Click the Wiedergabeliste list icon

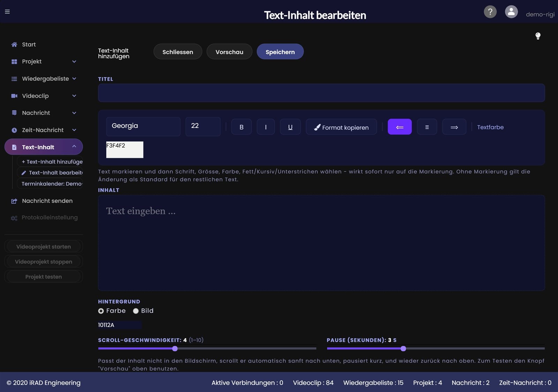[14, 79]
